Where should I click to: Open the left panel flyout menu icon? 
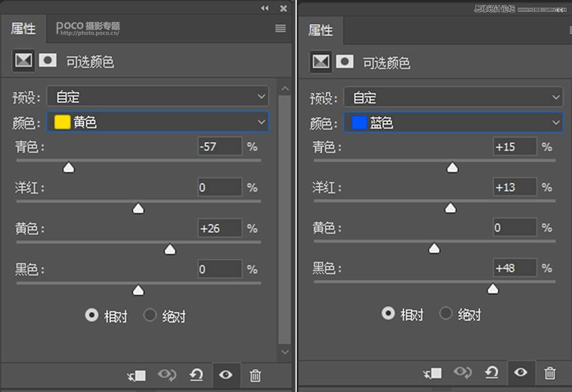pos(280,28)
